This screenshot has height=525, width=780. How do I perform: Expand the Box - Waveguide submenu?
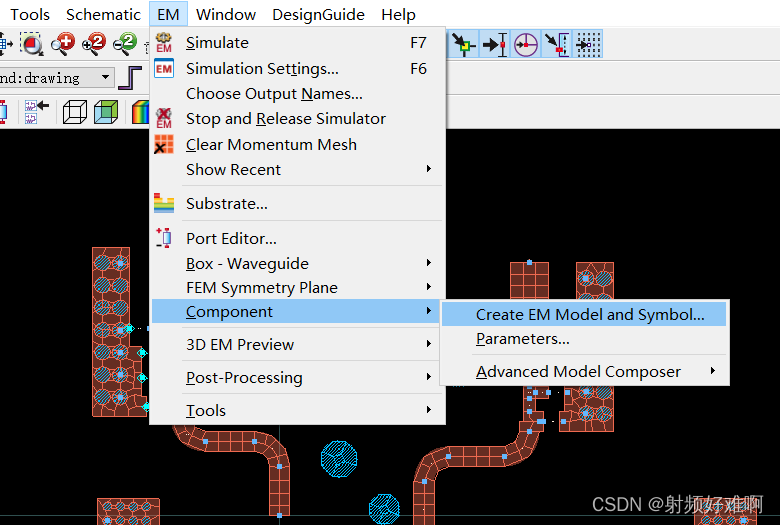(x=297, y=263)
